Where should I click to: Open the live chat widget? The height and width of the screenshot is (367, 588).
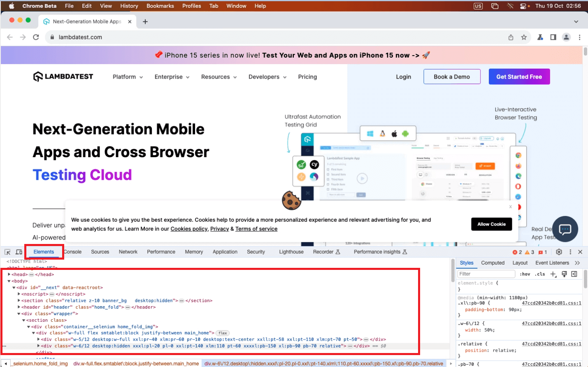[x=565, y=229]
